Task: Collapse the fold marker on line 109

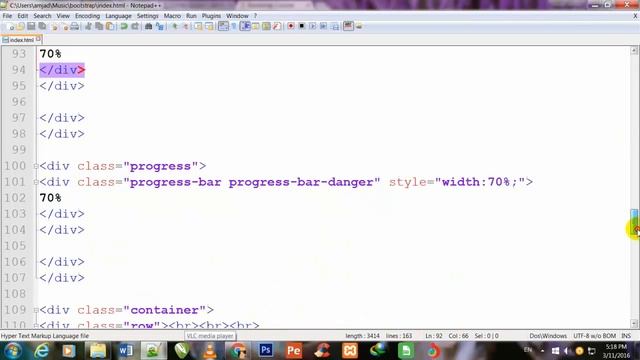Action: coord(36,310)
